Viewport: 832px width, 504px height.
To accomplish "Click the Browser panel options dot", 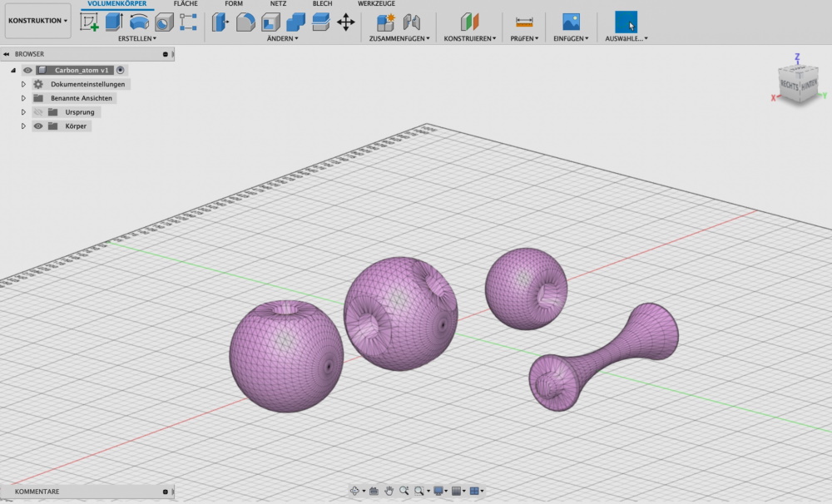I will 165,54.
